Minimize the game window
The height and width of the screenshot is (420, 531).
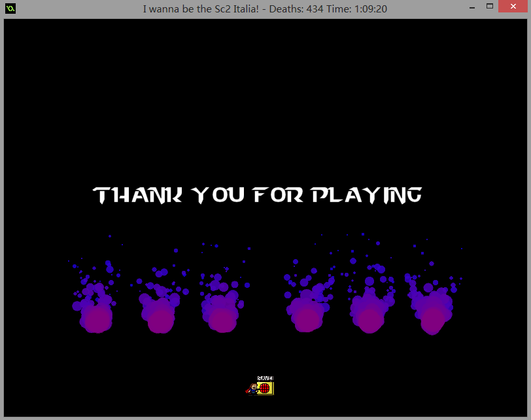470,7
